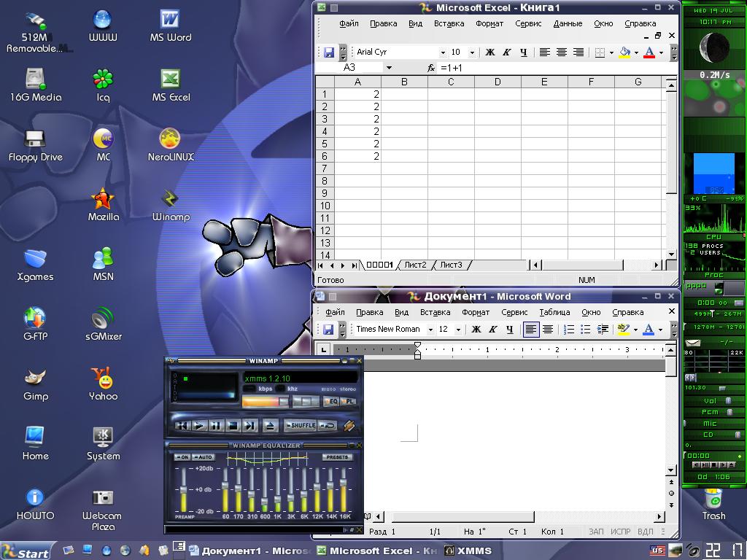Viewport: 747px width, 560px height.
Task: Adjust the equalizer PREAMP slider
Action: [x=183, y=489]
